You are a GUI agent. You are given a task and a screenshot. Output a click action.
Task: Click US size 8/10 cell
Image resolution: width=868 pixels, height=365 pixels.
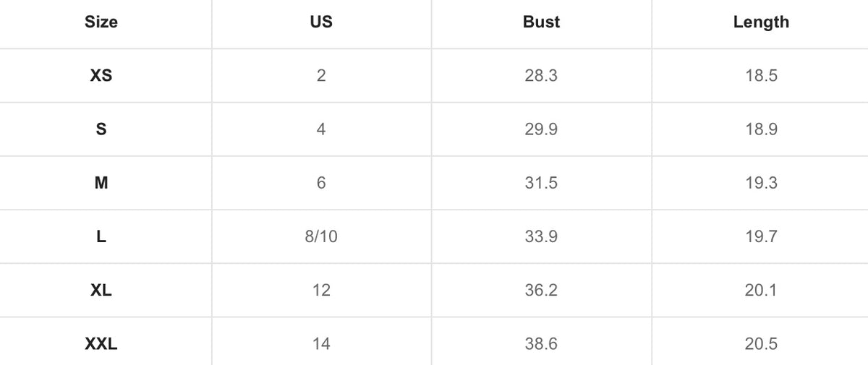click(321, 236)
